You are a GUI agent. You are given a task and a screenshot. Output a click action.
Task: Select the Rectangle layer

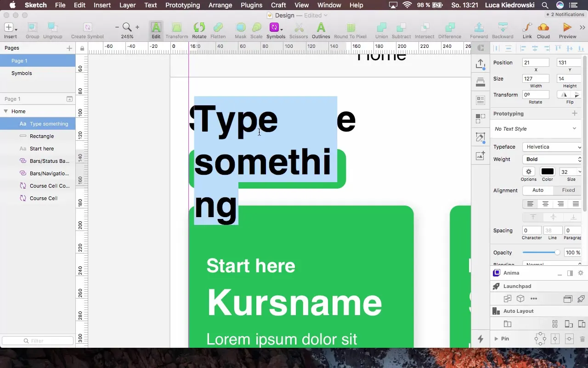[x=38, y=136]
